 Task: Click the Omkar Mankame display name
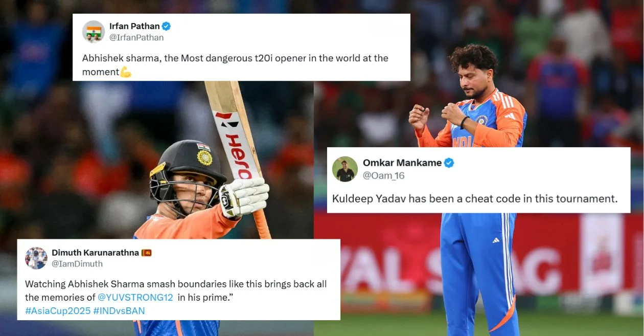402,163
